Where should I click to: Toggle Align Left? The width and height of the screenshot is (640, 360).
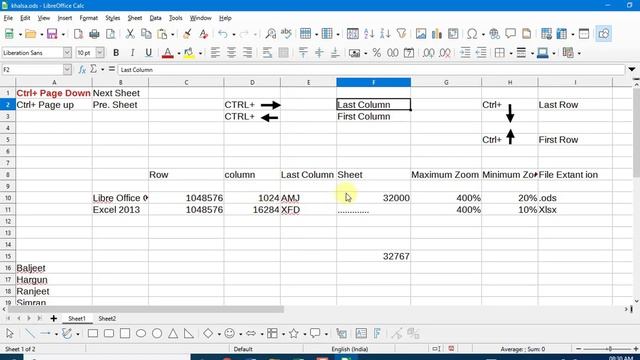tap(215, 53)
